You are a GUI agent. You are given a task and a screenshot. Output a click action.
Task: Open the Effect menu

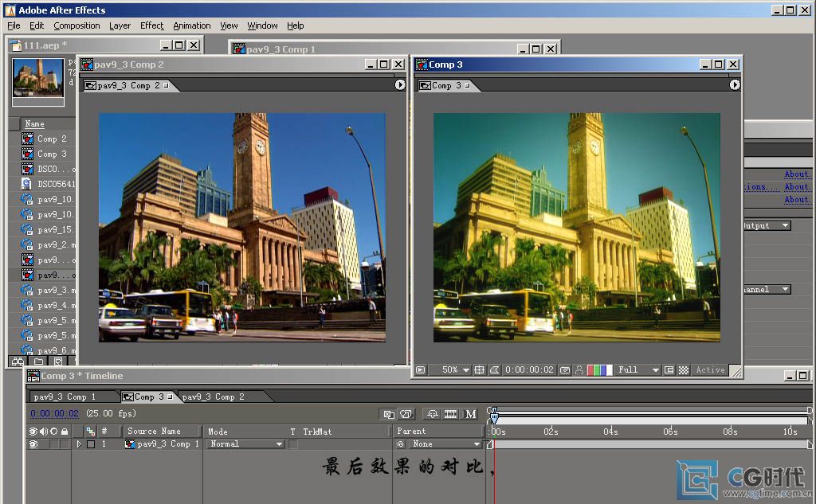click(151, 25)
